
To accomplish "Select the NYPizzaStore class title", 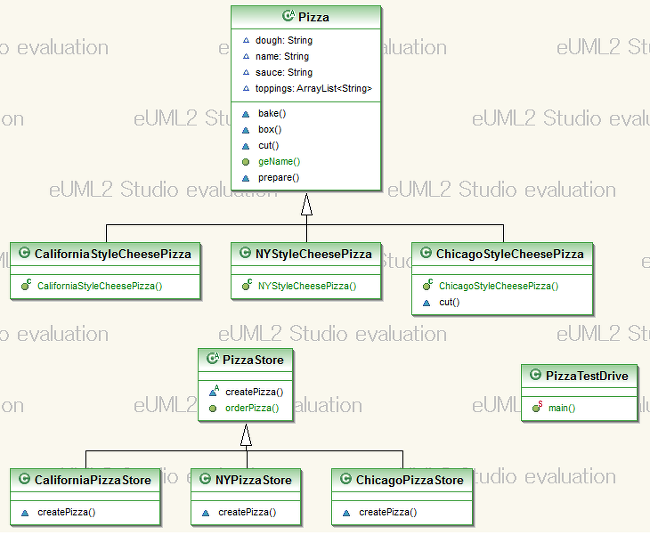I will pyautogui.click(x=253, y=480).
